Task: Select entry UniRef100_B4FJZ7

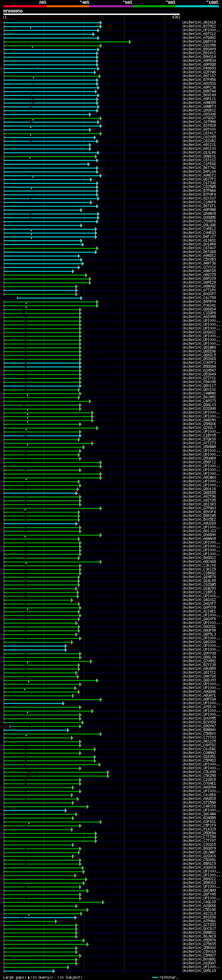Action: pyautogui.click(x=199, y=237)
